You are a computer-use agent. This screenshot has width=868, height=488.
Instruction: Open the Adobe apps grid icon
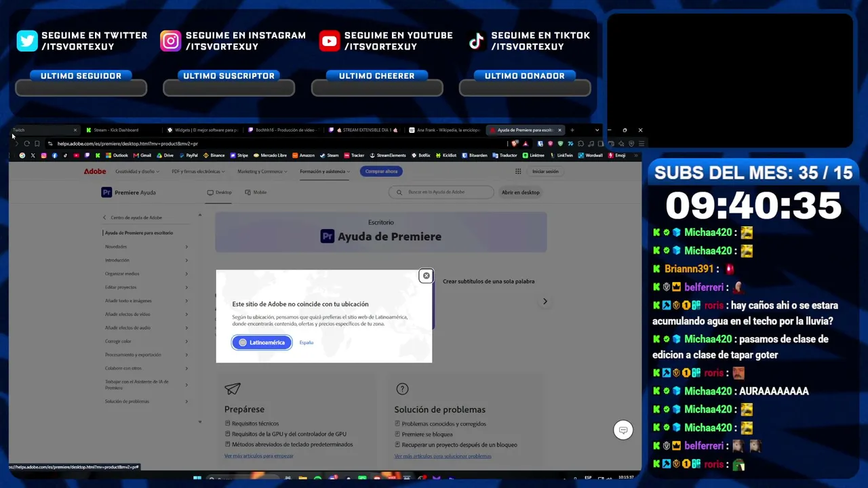point(518,171)
